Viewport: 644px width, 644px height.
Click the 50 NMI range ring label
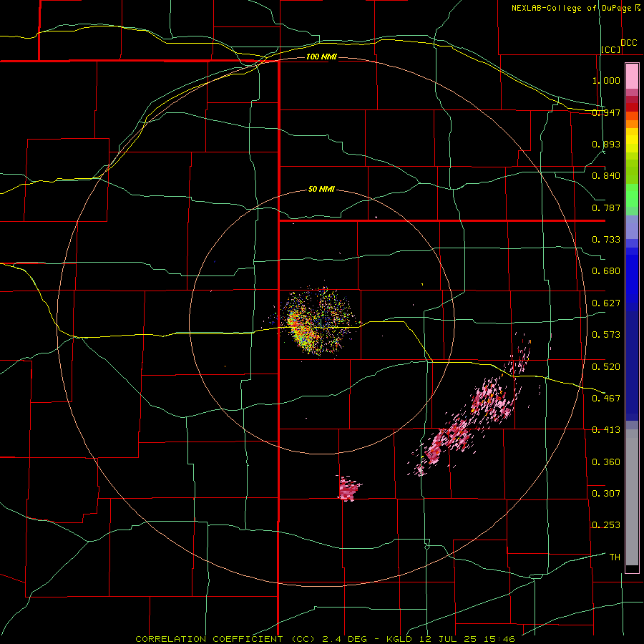(321, 189)
